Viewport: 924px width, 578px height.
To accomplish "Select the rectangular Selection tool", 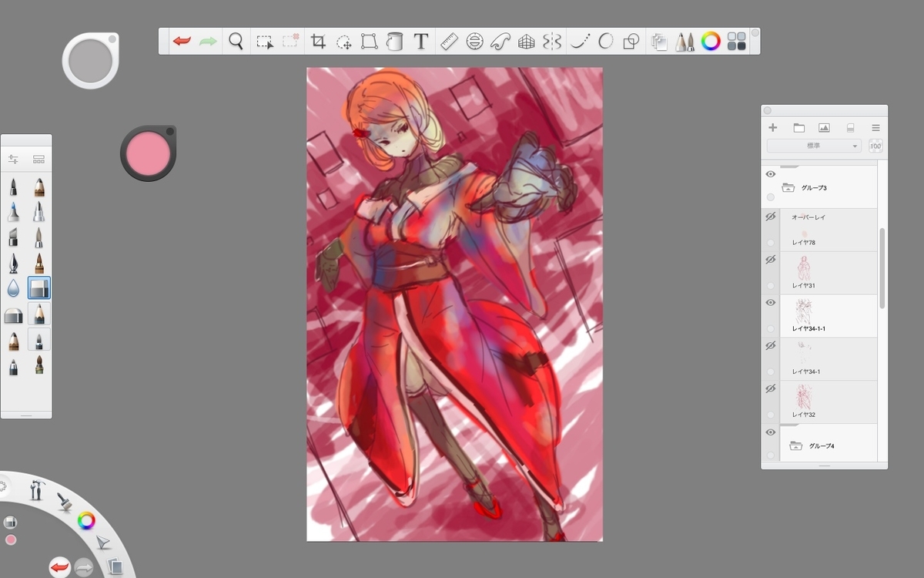I will tap(265, 42).
